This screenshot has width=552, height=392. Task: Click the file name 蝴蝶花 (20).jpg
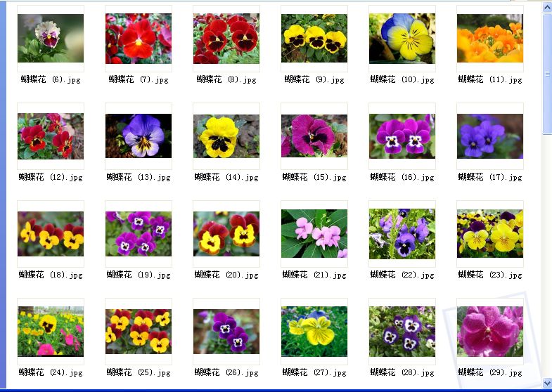[x=226, y=275]
